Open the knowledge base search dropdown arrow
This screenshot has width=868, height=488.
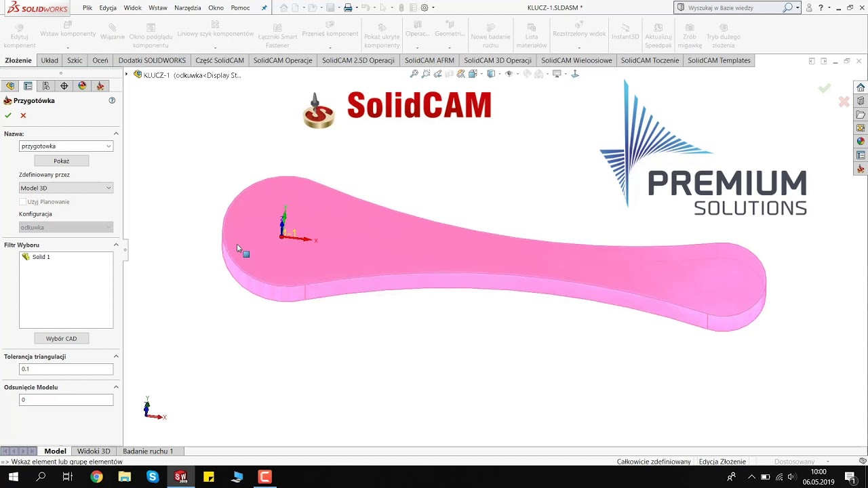coord(797,8)
